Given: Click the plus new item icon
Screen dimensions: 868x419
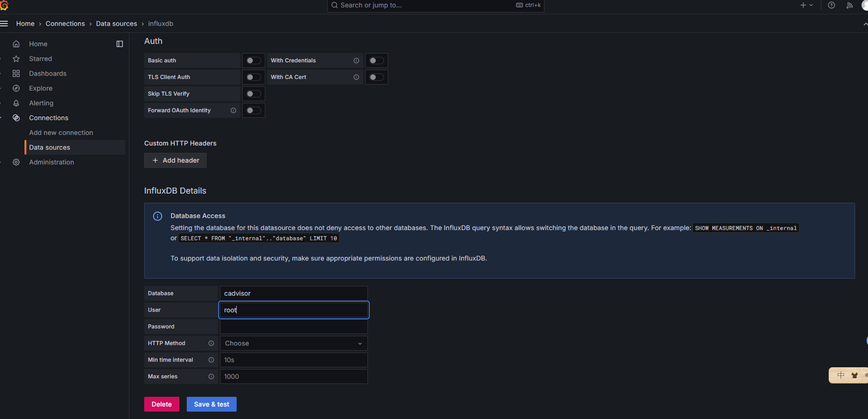Looking at the screenshot, I should 803,5.
